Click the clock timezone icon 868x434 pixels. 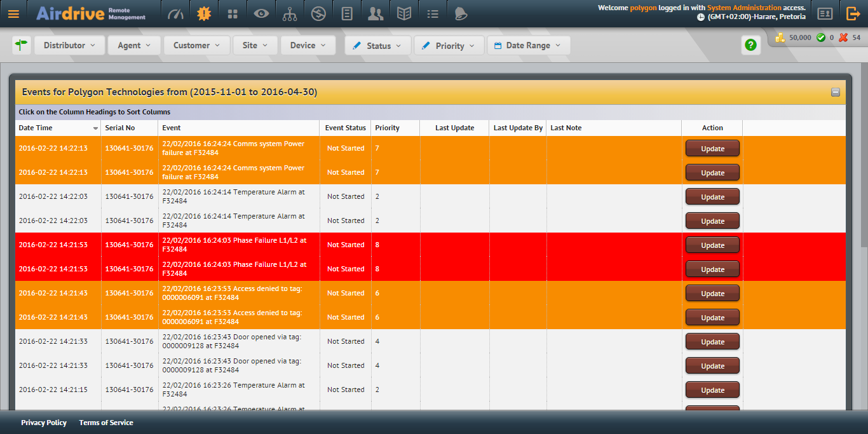(x=701, y=17)
